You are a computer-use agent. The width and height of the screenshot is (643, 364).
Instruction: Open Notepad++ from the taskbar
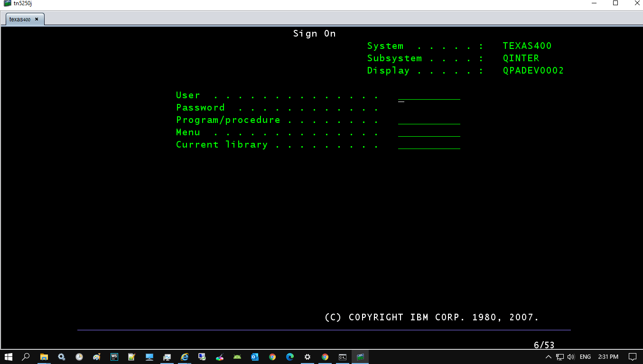tap(131, 356)
